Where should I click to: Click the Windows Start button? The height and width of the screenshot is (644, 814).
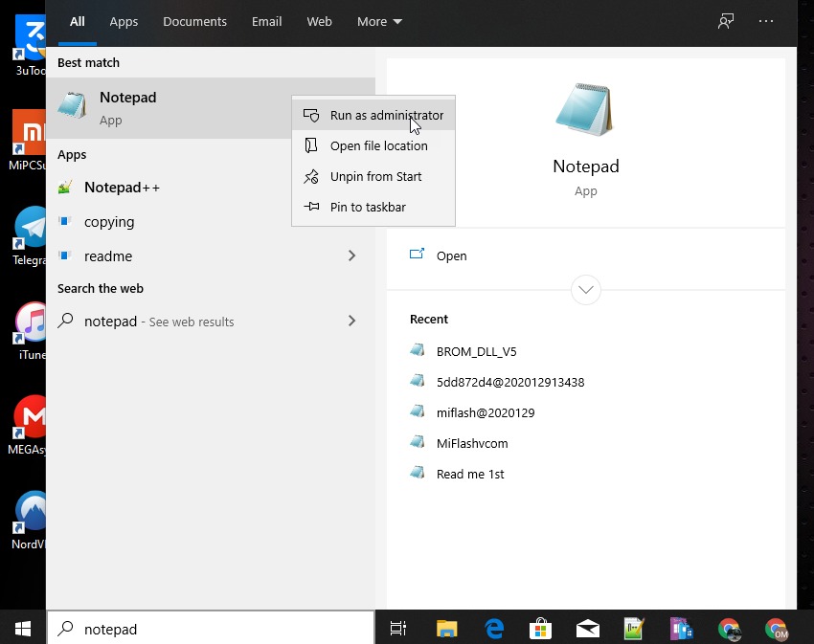coord(23,629)
